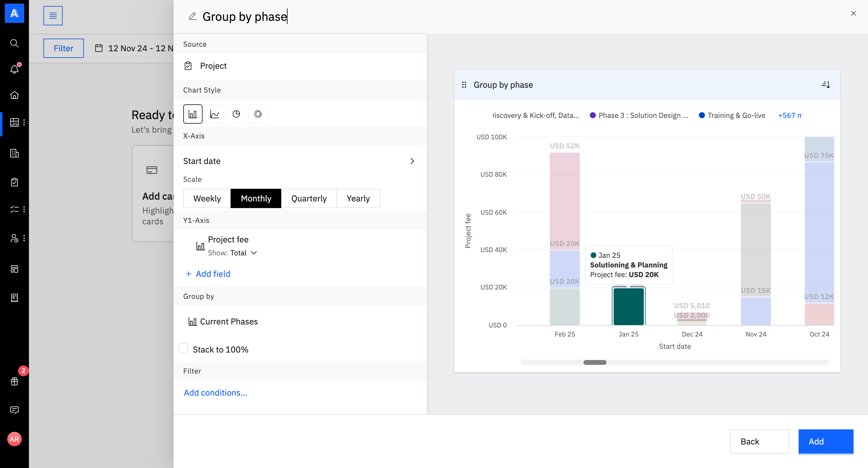Select the bar chart style icon
Screen dimensions: 868x468
click(x=193, y=114)
